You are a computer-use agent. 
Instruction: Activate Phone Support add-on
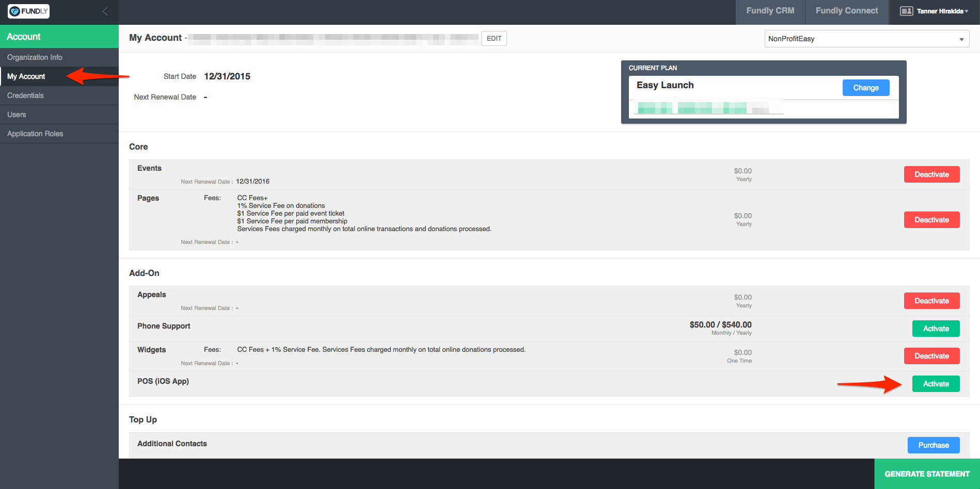(936, 329)
